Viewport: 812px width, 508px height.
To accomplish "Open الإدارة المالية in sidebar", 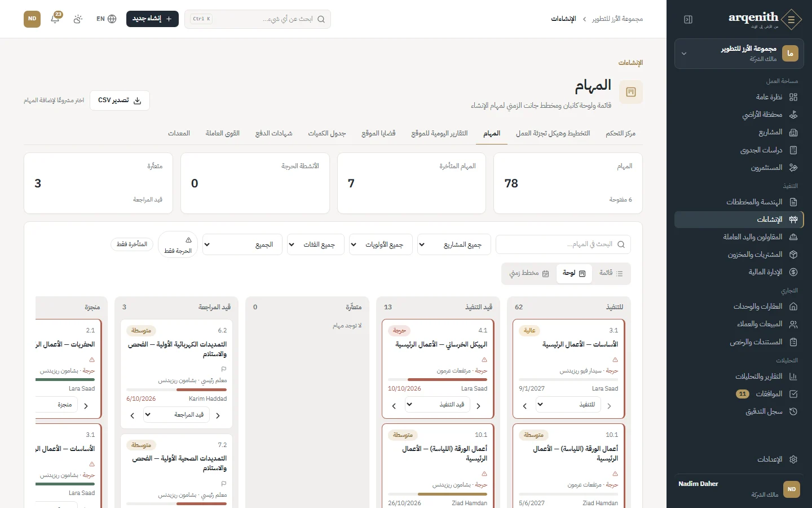I will (739, 272).
